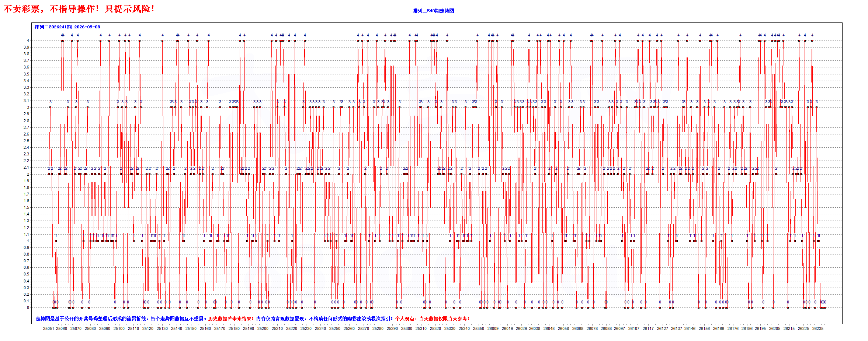The image size is (868, 341).
Task: Click the y-axis label 0.9
Action: pos(27,247)
